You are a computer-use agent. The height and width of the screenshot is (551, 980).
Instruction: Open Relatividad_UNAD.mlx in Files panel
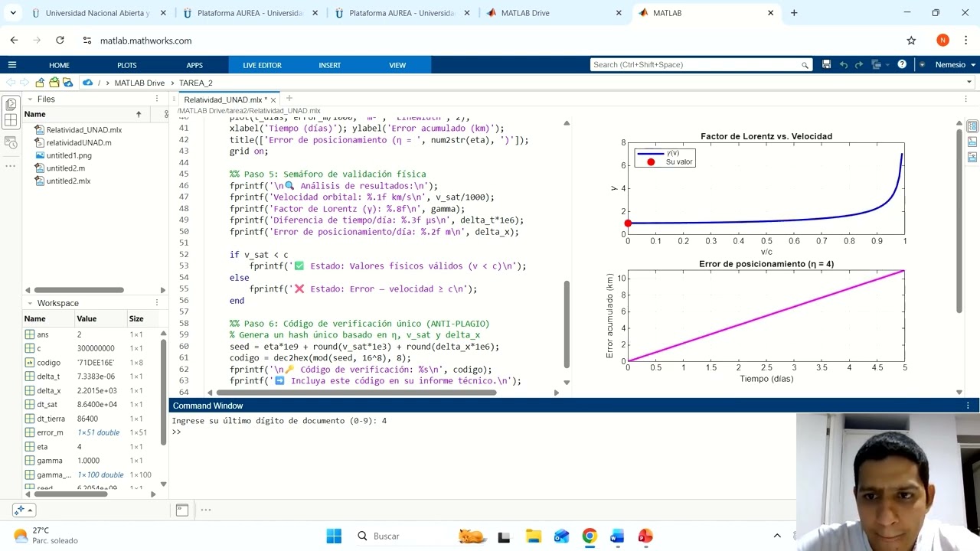click(84, 130)
